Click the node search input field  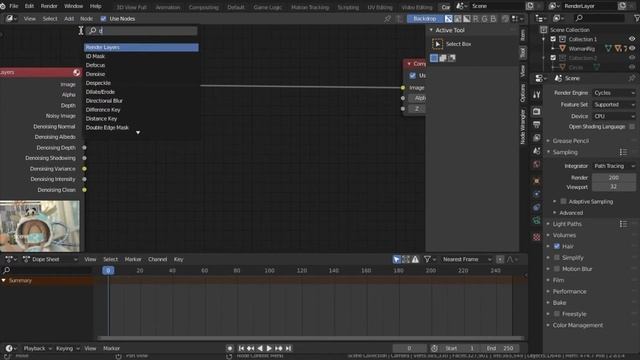tap(142, 31)
